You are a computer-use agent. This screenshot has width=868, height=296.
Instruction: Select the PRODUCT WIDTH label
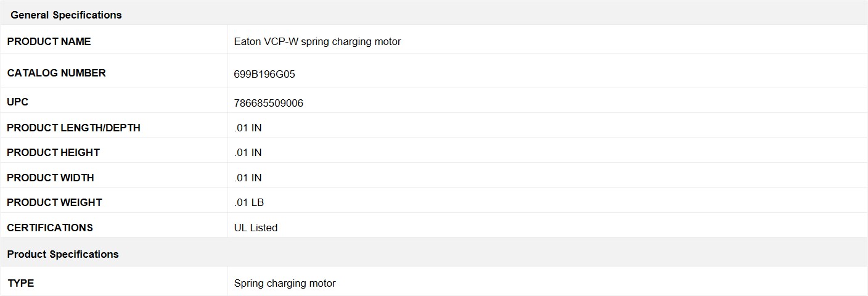(51, 178)
